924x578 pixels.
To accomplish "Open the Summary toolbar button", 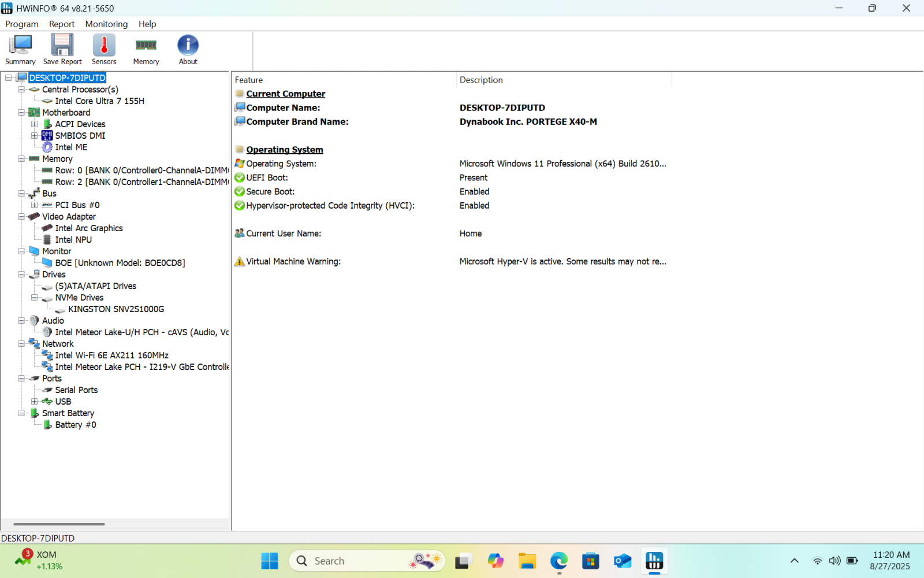I will 20,50.
